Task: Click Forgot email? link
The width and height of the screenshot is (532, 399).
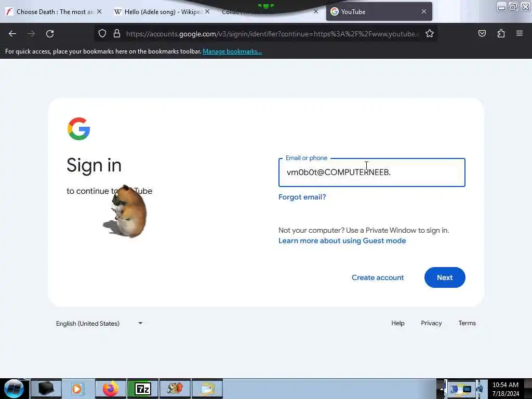Action: (302, 197)
